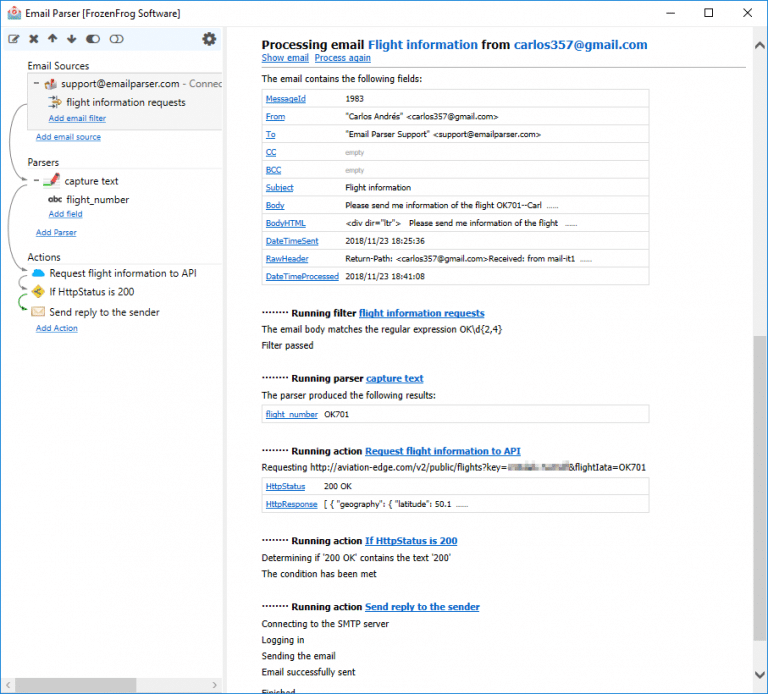Open flight information requests link under Running filter
This screenshot has width=768, height=694.
coord(422,313)
